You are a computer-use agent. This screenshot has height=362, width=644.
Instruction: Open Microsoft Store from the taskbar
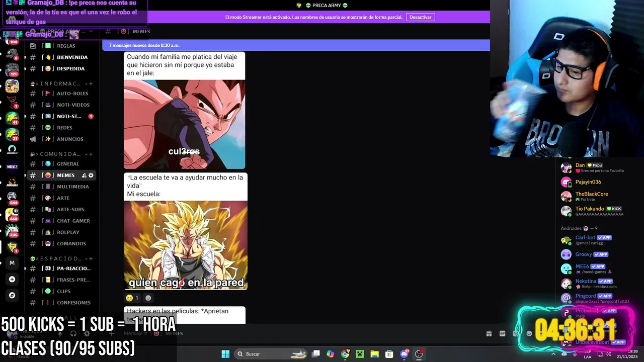tap(389, 354)
